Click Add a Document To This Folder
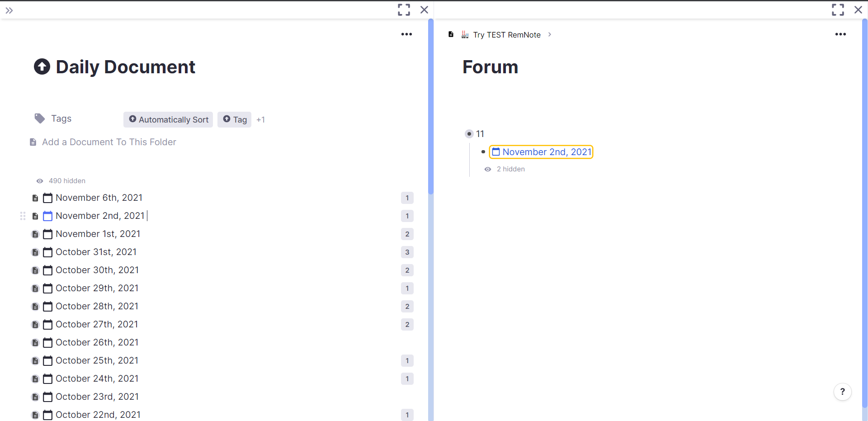This screenshot has height=421, width=868. tap(108, 142)
